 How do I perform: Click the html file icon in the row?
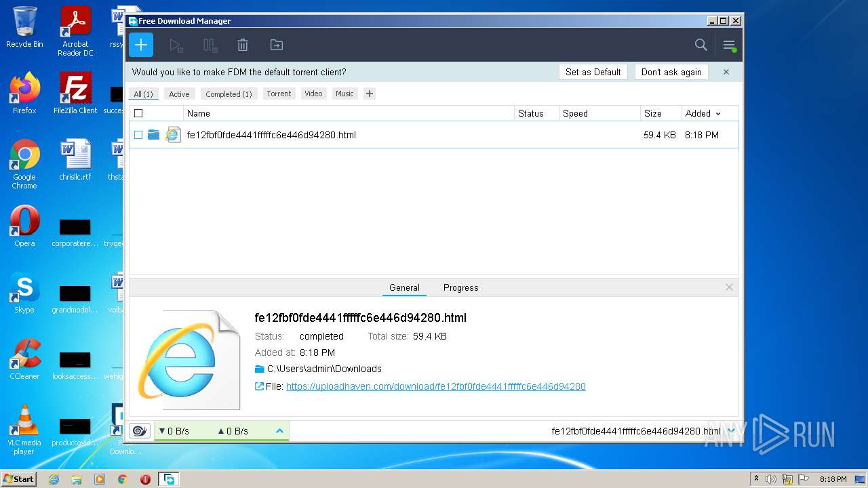pyautogui.click(x=174, y=134)
